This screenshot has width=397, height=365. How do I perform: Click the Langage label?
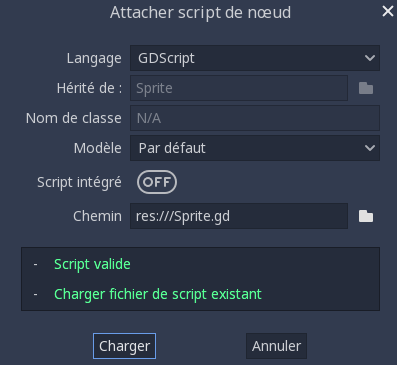[x=94, y=59]
